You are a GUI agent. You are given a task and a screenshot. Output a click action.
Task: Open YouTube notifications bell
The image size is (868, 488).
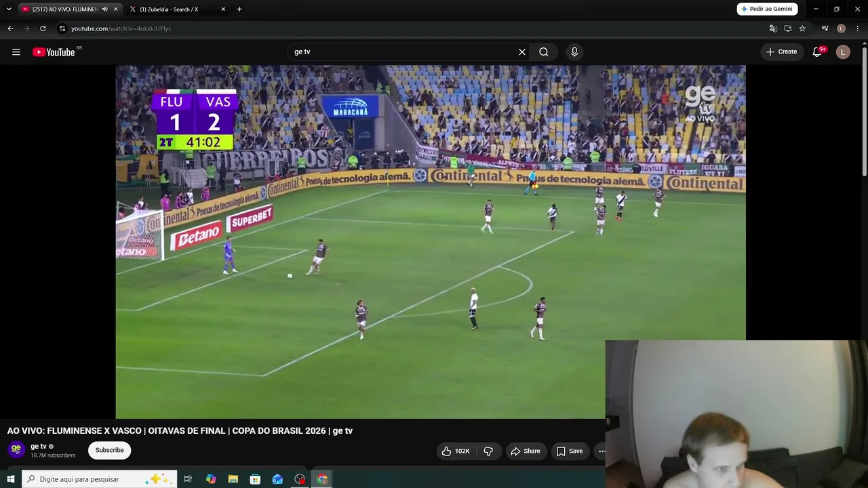tap(818, 52)
